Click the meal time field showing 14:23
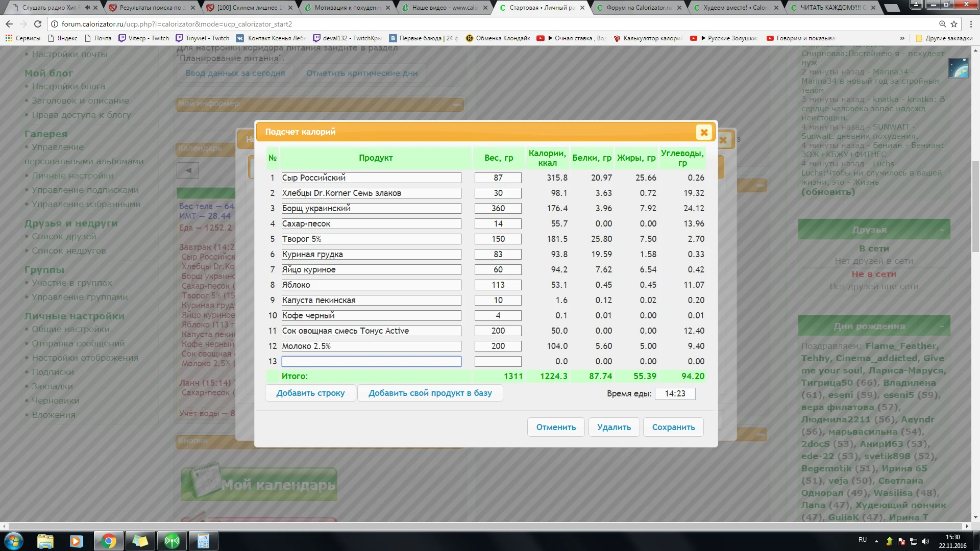The height and width of the screenshot is (551, 980). [x=675, y=393]
